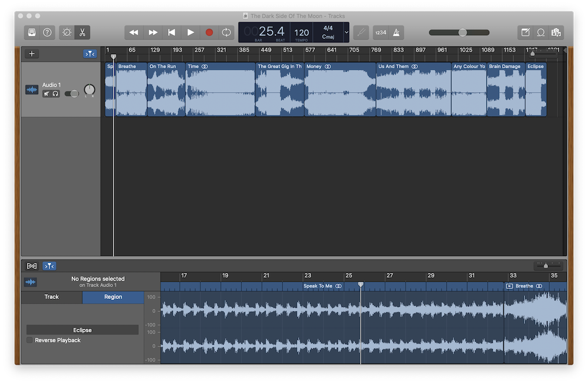The image size is (588, 383).
Task: Click the playhead marker in top ruler
Action: tap(113, 56)
